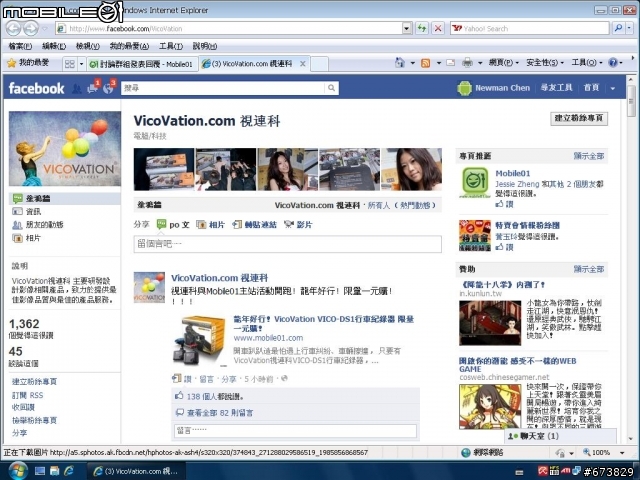640x480 pixels.
Task: Click the Quick Tabs grid icon
Action: (x=69, y=64)
